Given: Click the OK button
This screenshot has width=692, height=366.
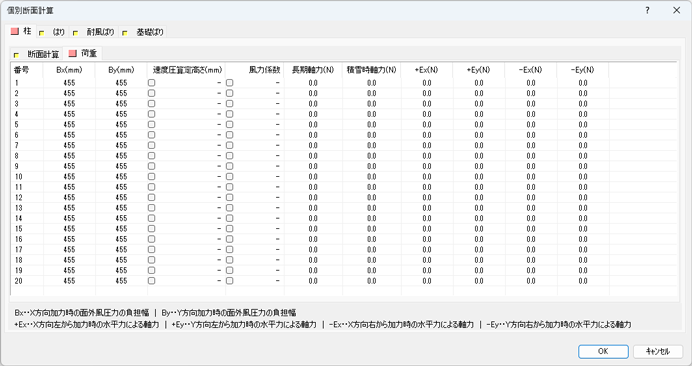Looking at the screenshot, I should (x=603, y=351).
